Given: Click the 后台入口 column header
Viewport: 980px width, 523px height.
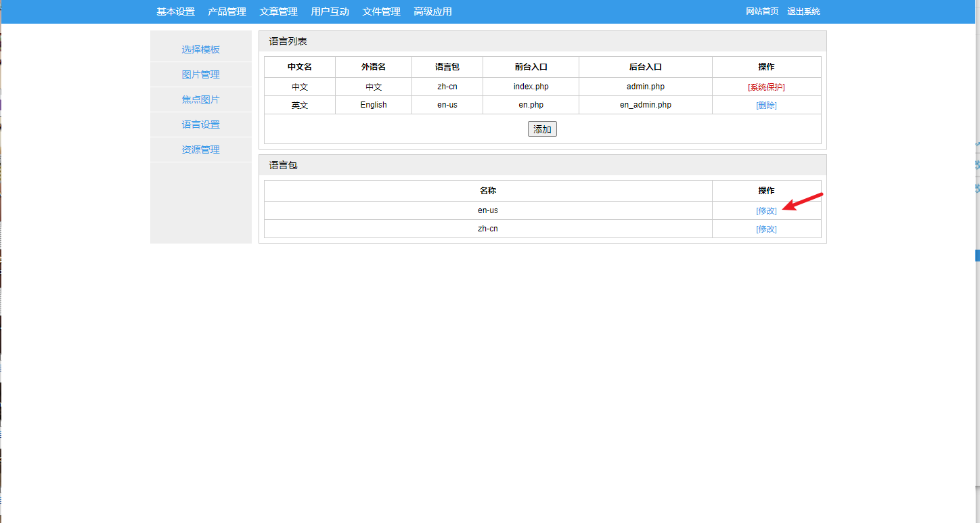Looking at the screenshot, I should click(x=646, y=67).
